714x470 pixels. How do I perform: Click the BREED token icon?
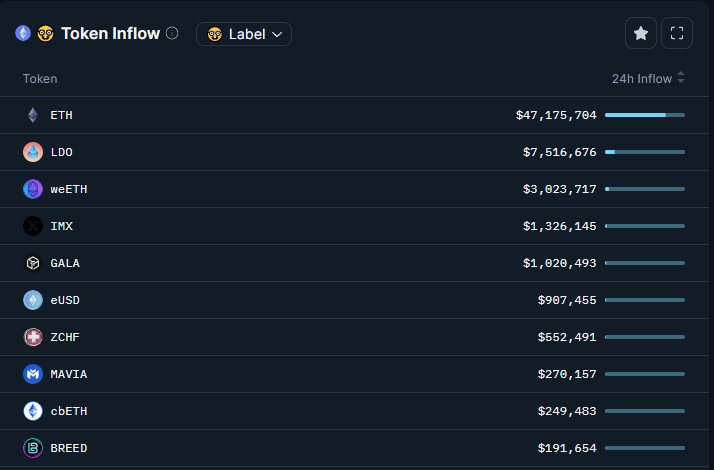pos(33,448)
